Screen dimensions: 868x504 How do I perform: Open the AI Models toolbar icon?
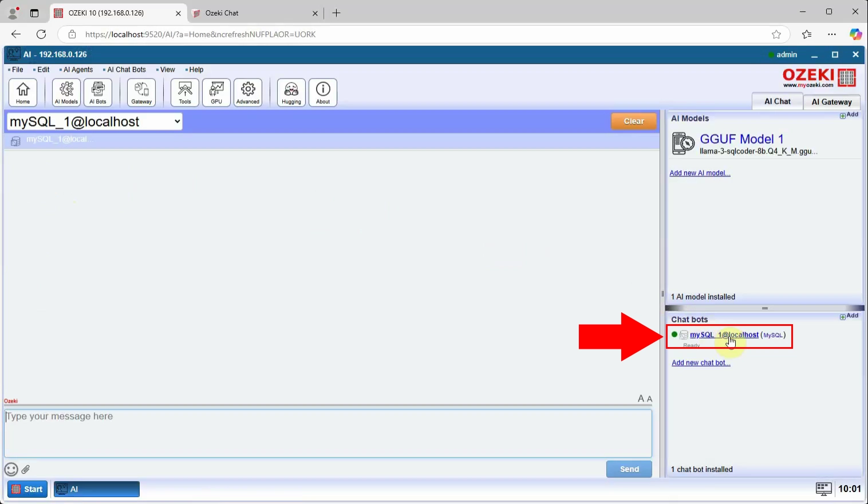(x=66, y=92)
